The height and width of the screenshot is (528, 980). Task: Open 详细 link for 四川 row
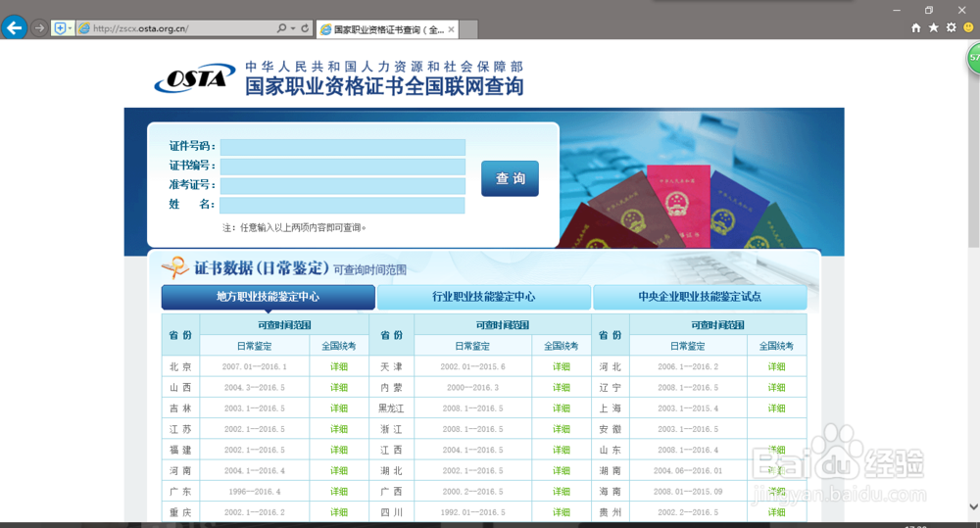tap(562, 512)
